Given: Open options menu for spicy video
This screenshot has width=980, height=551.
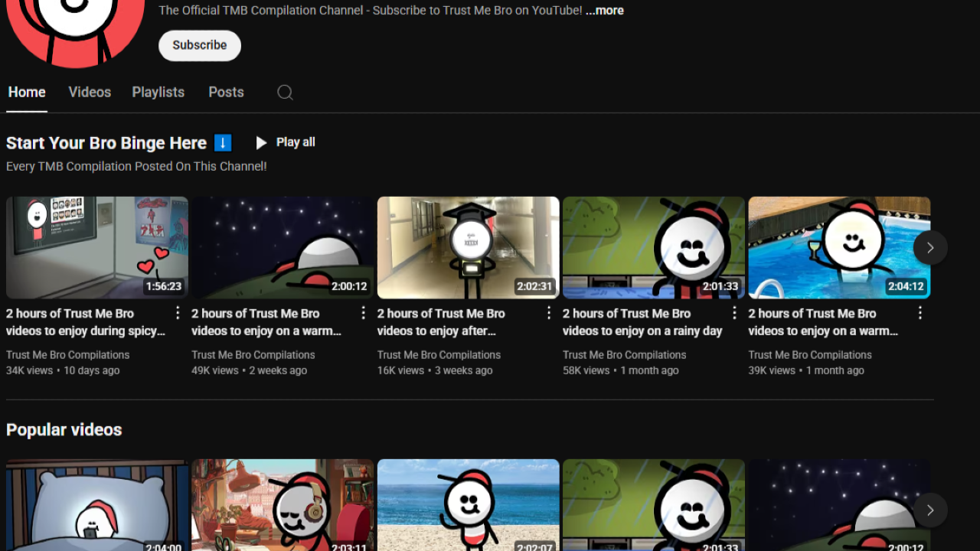Looking at the screenshot, I should (x=178, y=313).
